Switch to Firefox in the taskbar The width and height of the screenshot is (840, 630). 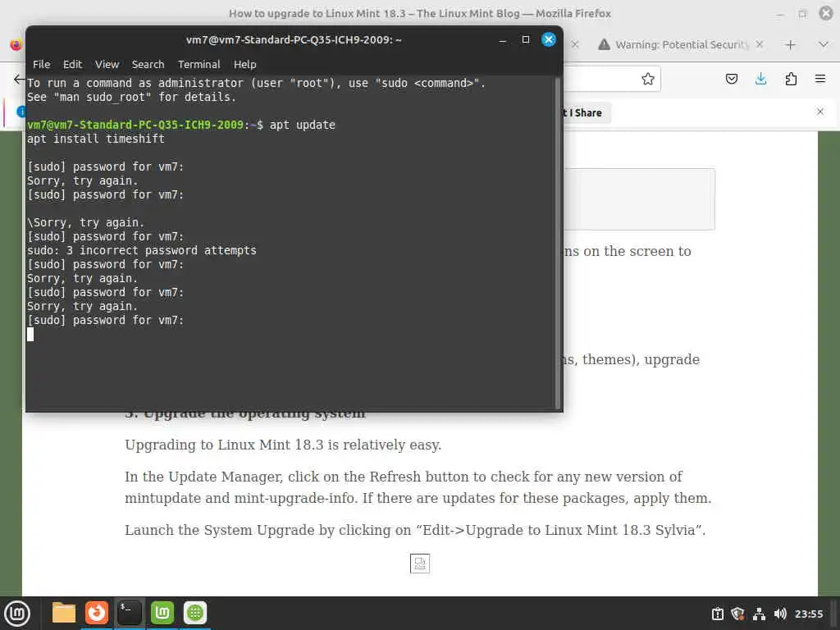coord(97,613)
